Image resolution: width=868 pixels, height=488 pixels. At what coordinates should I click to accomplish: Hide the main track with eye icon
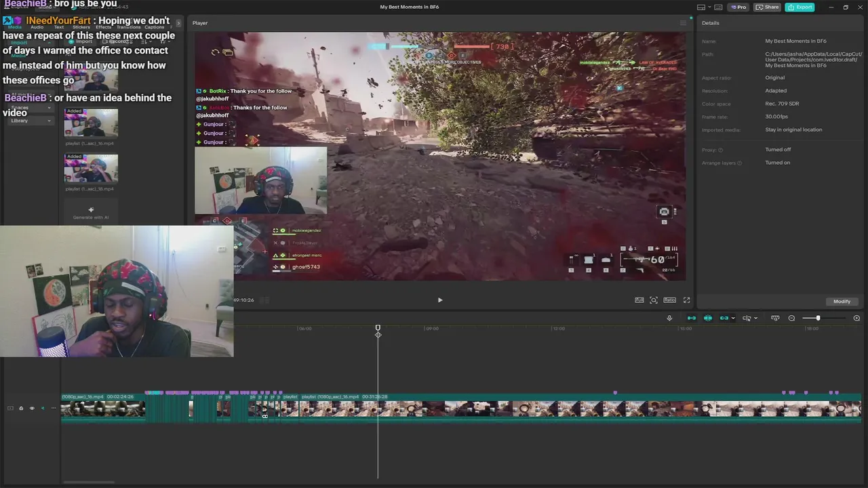[32, 408]
